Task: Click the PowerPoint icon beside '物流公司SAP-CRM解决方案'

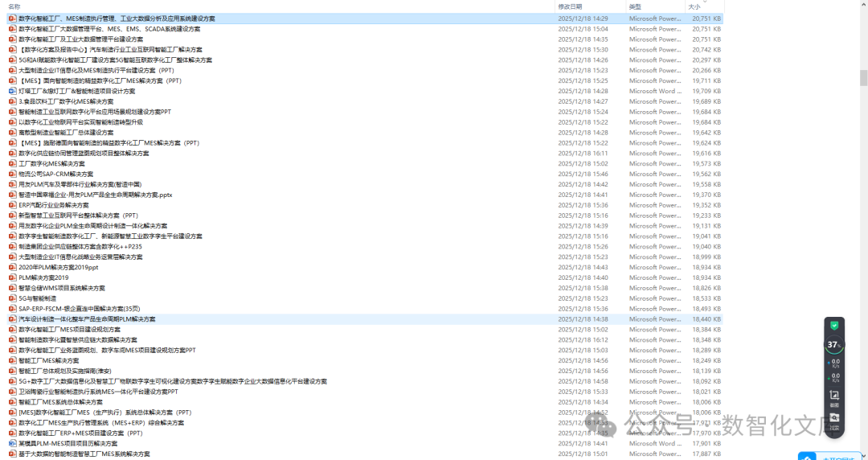Action: [x=12, y=174]
